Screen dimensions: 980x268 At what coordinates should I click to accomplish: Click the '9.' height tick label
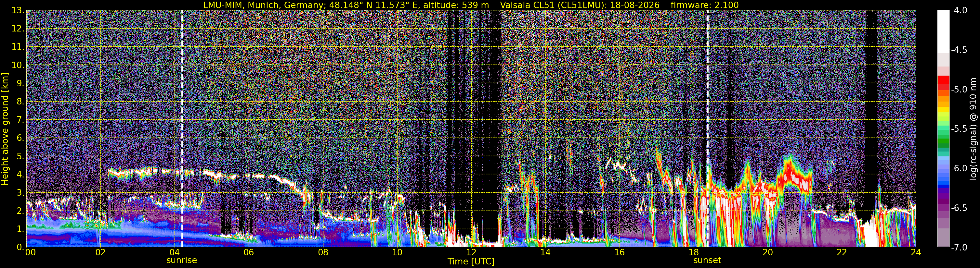[20, 83]
